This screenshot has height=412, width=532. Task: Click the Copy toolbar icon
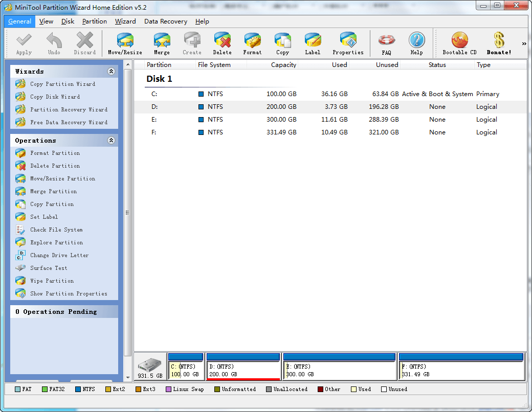tap(282, 43)
